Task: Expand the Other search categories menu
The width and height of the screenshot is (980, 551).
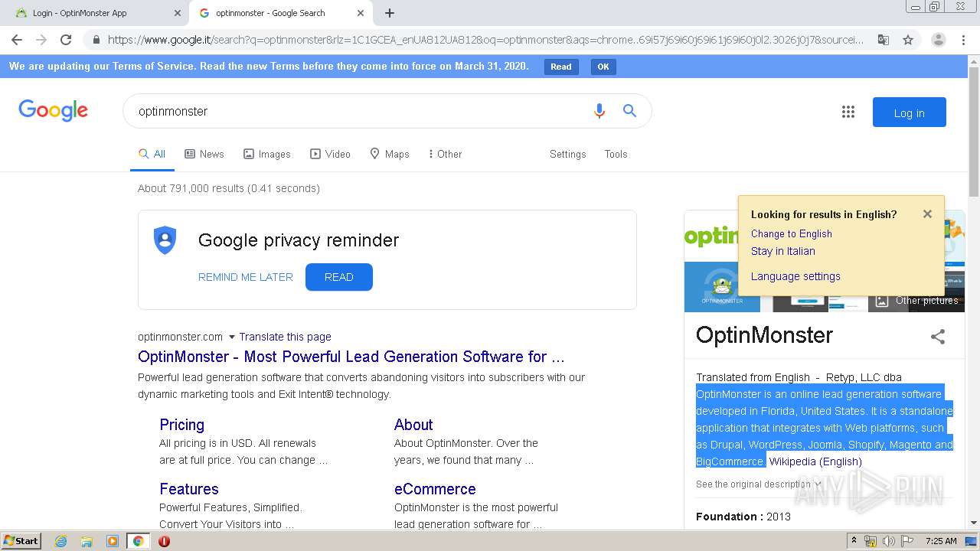Action: (445, 154)
